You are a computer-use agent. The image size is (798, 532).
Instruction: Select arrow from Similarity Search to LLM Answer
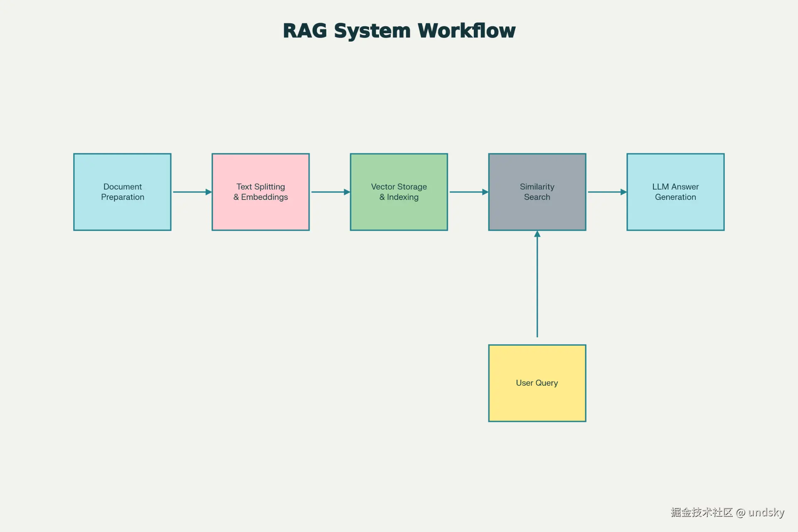[x=604, y=192]
